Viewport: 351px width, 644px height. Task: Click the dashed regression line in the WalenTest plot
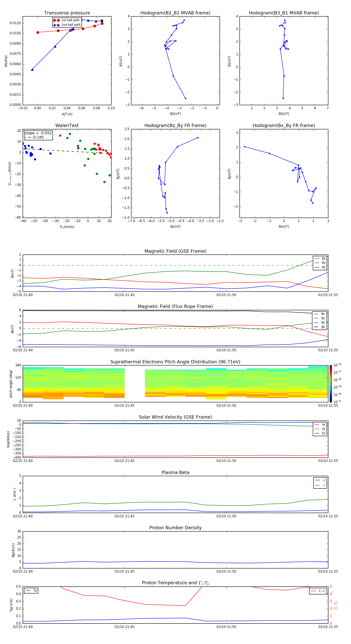67,151
